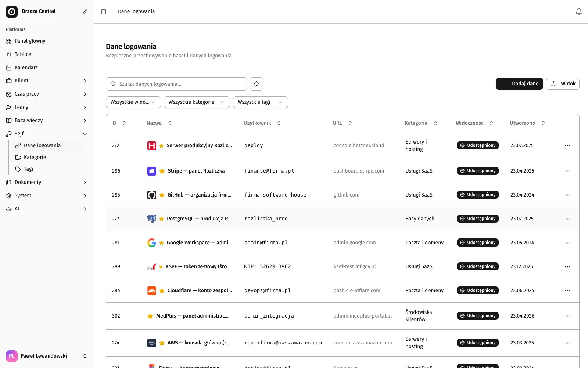This screenshot has width=588, height=368.
Task: Go to Tablice in sidebar
Action: point(47,54)
